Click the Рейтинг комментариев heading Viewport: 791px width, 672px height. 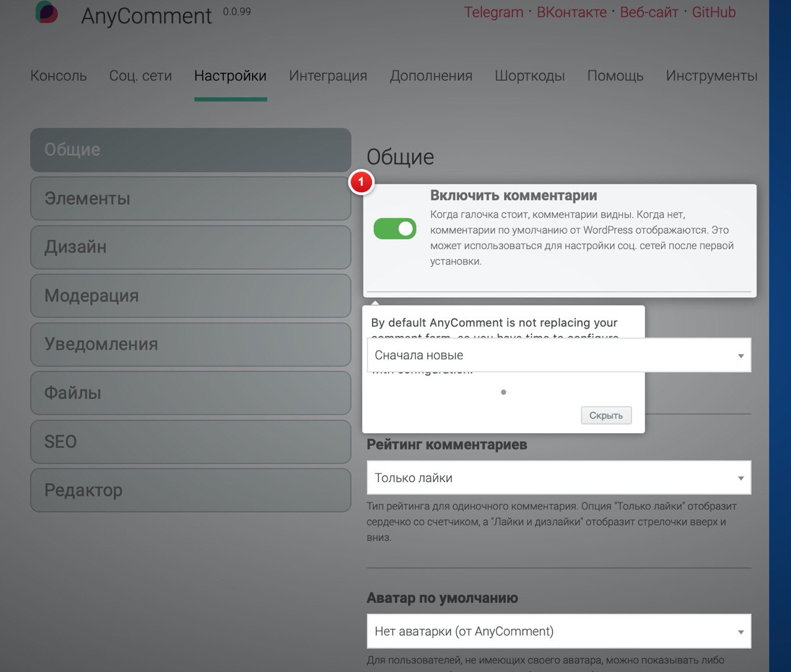coord(447,444)
